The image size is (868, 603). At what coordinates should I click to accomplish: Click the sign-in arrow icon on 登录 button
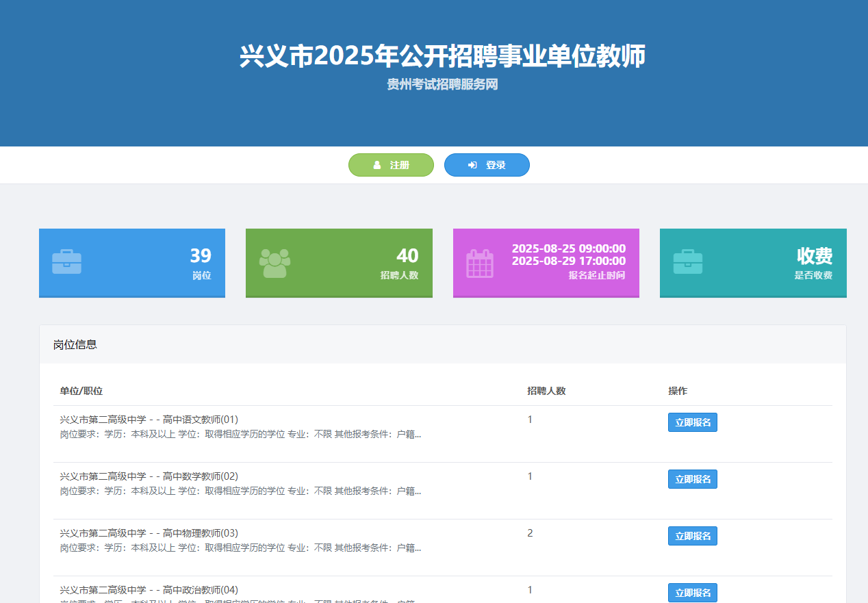coord(472,166)
